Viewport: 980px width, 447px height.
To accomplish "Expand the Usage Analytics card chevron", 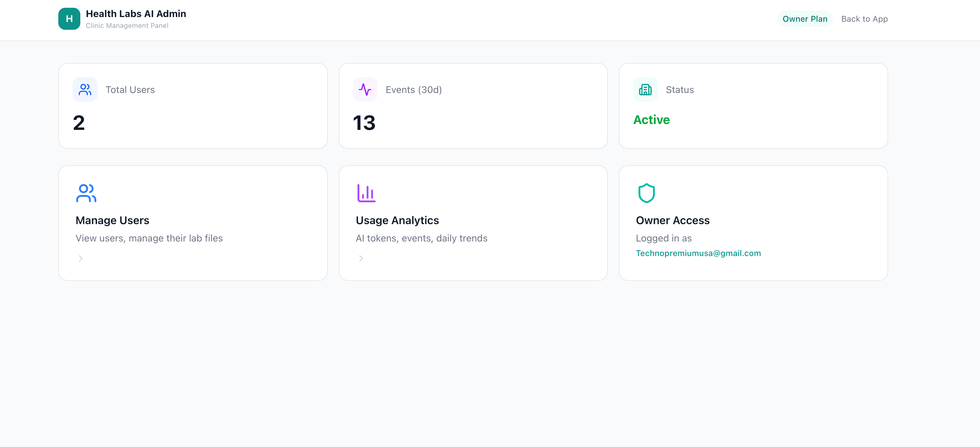I will [360, 258].
